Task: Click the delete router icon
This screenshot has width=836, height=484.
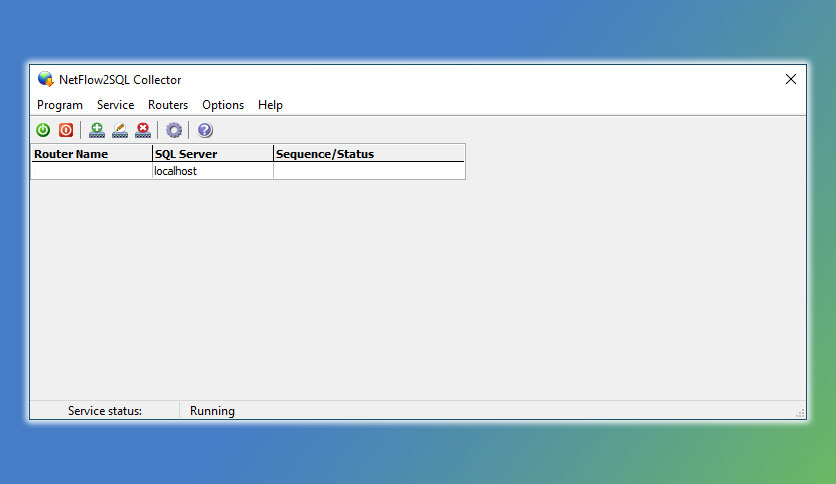Action: [143, 130]
